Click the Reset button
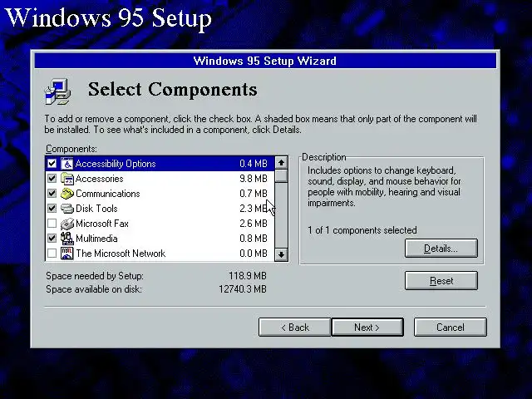 (x=441, y=281)
